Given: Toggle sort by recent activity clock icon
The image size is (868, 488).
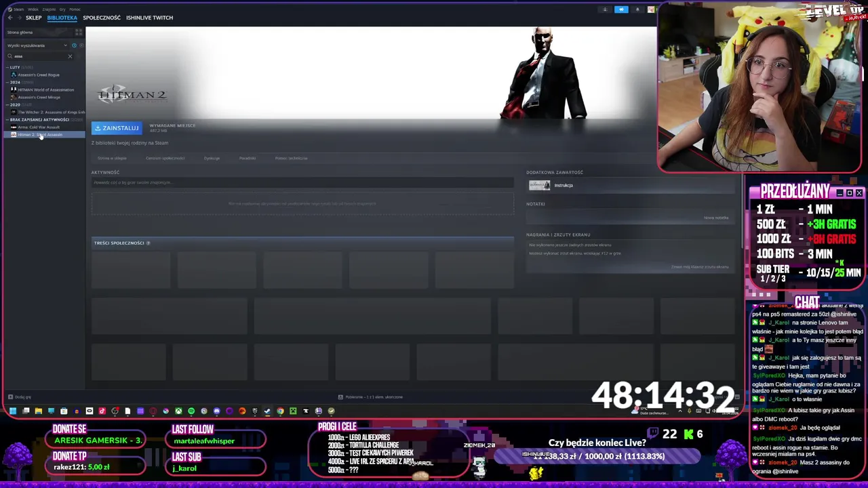Looking at the screenshot, I should [x=74, y=45].
